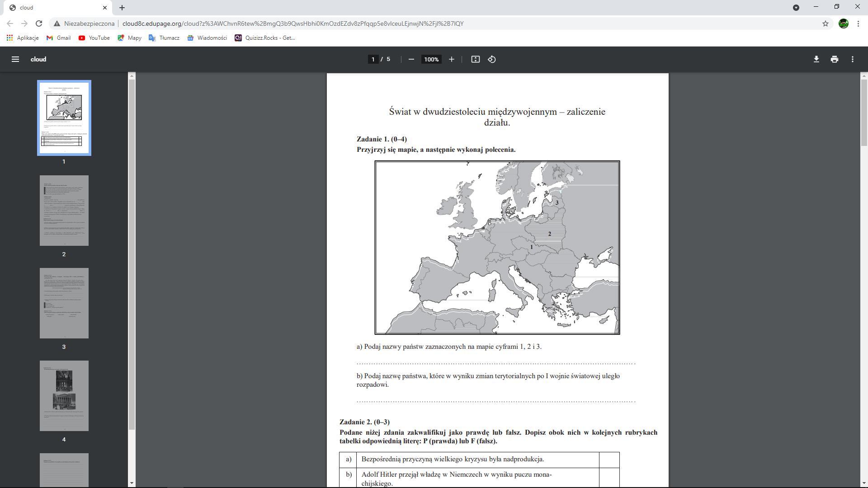Print the PDF document

point(835,59)
